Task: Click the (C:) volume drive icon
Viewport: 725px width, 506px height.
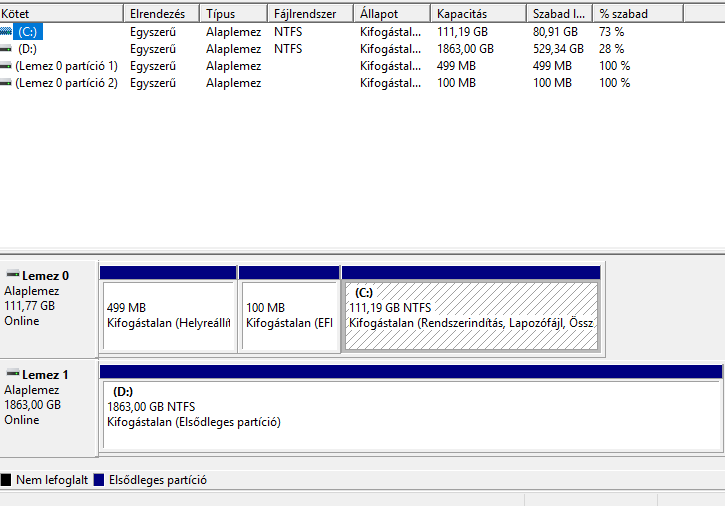Action: [6, 31]
